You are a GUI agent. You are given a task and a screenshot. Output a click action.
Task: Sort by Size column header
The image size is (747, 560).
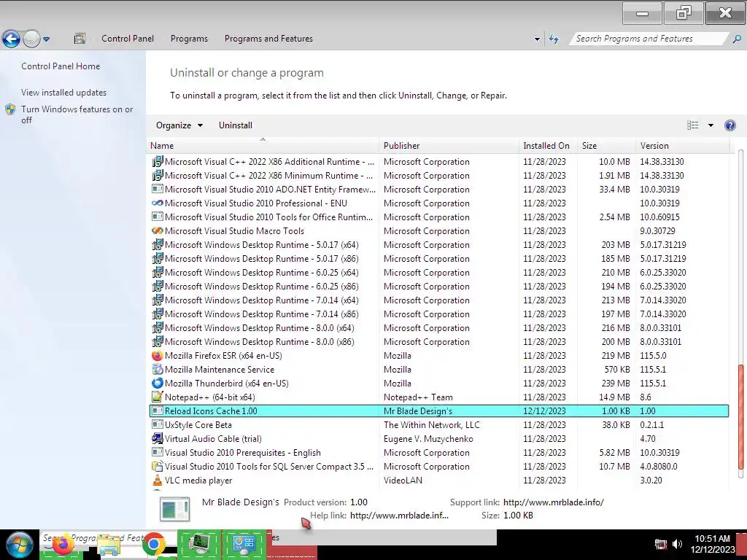tap(606, 146)
